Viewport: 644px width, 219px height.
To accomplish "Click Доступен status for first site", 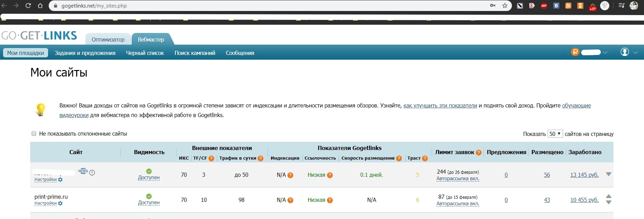I will click(x=149, y=177).
